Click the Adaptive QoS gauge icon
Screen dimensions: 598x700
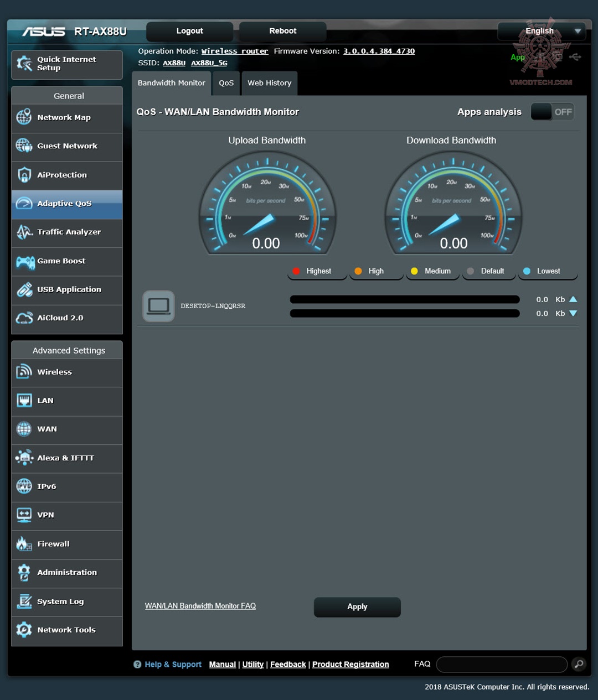[24, 203]
